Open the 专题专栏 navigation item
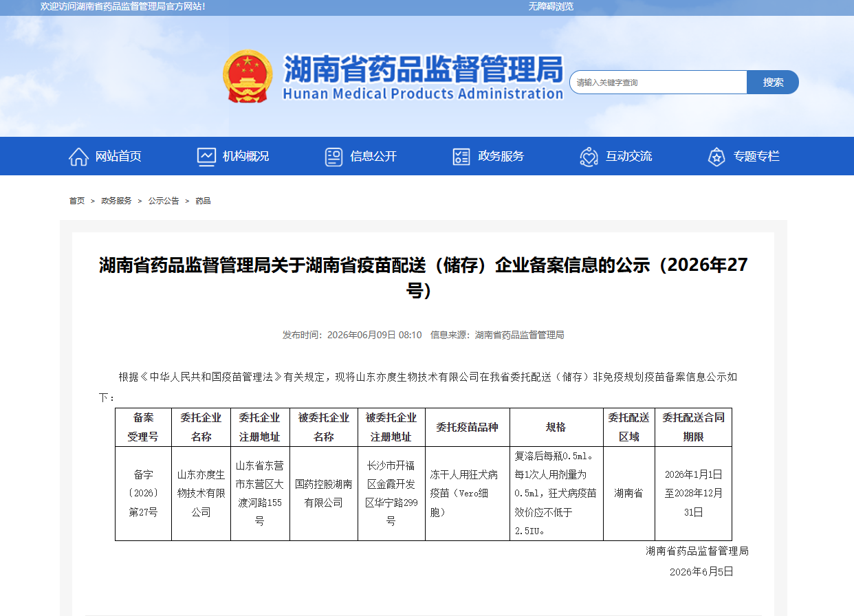The height and width of the screenshot is (616, 854). click(x=756, y=156)
